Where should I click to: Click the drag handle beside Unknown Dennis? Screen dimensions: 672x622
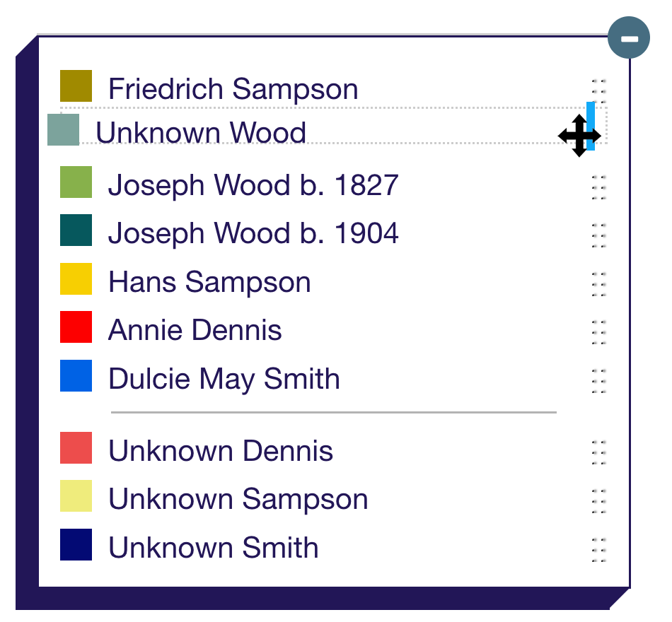tap(598, 452)
